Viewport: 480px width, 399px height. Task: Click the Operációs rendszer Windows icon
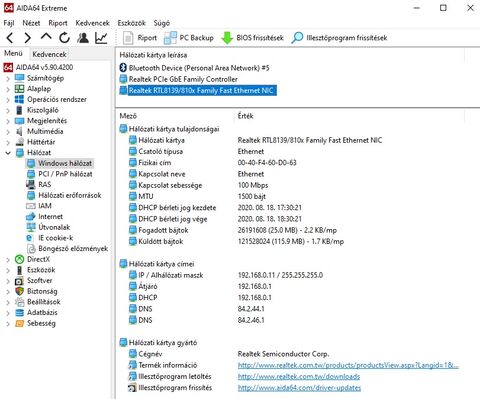click(x=20, y=99)
